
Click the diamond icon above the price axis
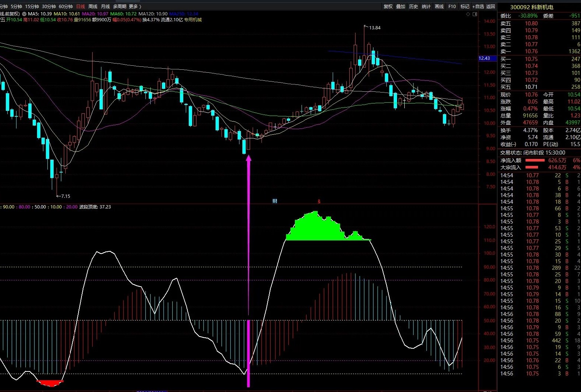click(468, 14)
